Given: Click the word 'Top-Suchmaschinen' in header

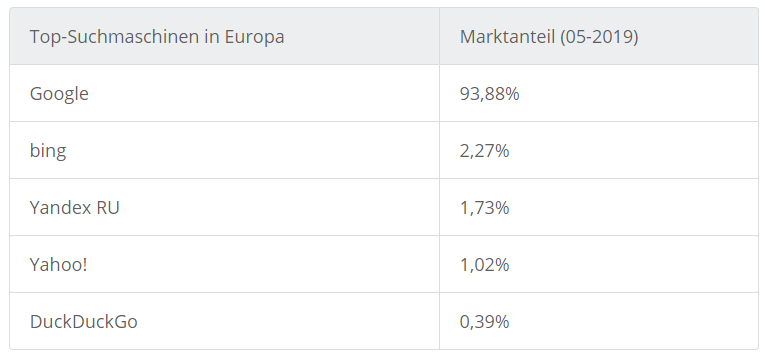Looking at the screenshot, I should [x=115, y=37].
